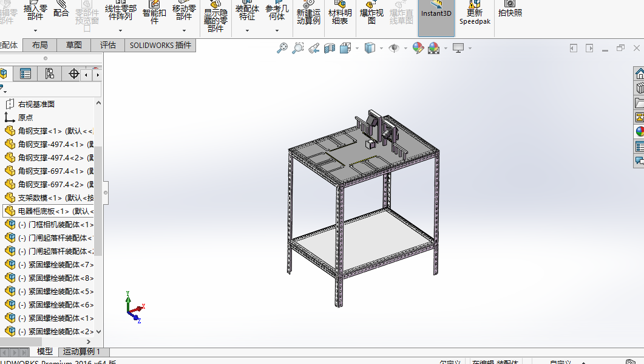644x364 pixels.
Task: Click the Edit Appearance color ball icon
Action: [418, 48]
